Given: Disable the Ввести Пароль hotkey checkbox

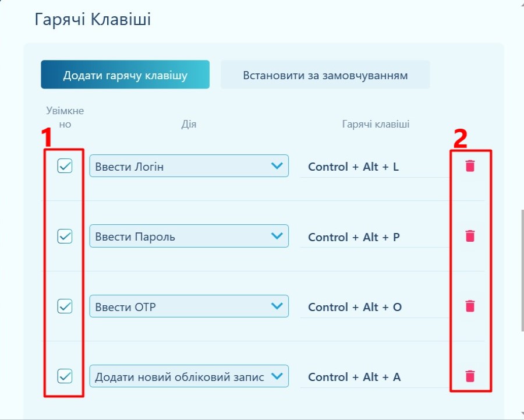Looking at the screenshot, I should pyautogui.click(x=65, y=237).
